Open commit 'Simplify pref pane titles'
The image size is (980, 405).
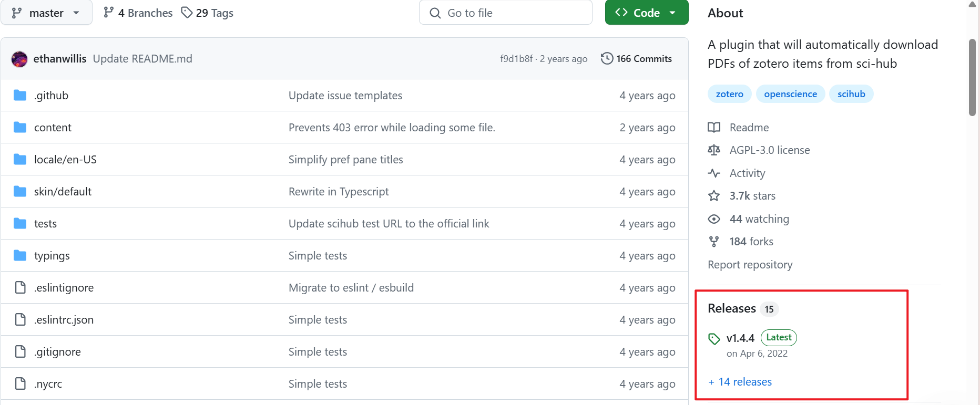[346, 160]
